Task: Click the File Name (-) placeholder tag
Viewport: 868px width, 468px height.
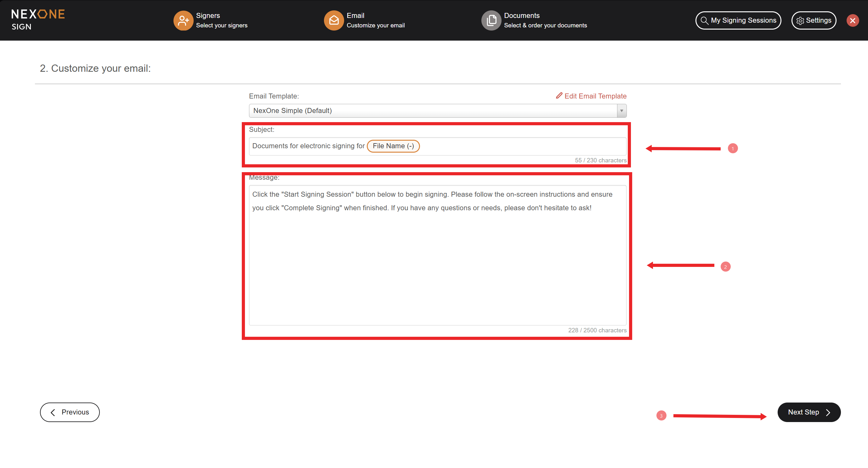Action: pyautogui.click(x=393, y=146)
